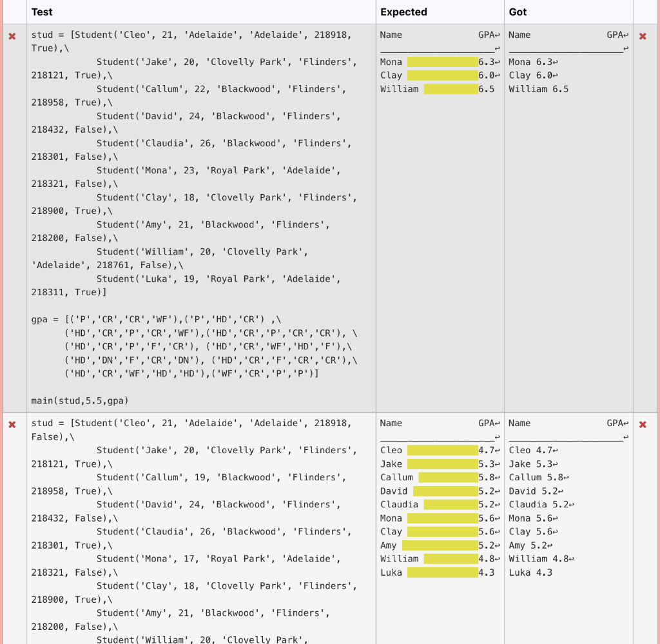Click the text Luka 4.3 in the second Got column
The width and height of the screenshot is (660, 644).
pyautogui.click(x=532, y=572)
